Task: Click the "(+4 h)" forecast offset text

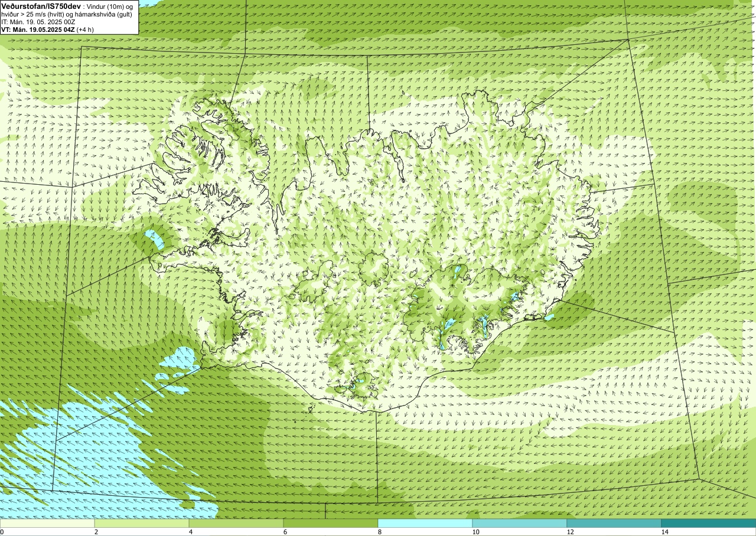Action: [x=86, y=30]
